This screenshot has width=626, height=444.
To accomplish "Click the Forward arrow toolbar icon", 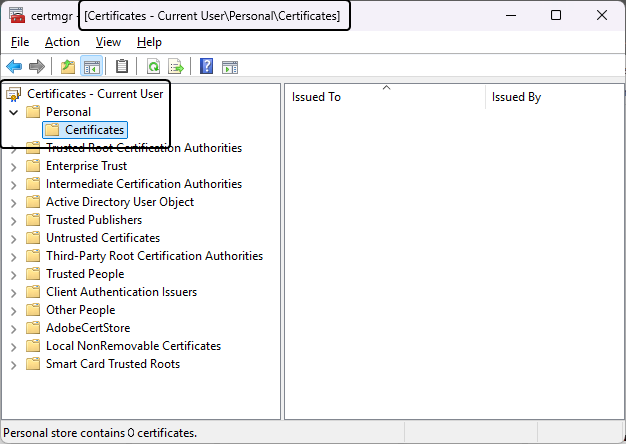I will click(37, 67).
